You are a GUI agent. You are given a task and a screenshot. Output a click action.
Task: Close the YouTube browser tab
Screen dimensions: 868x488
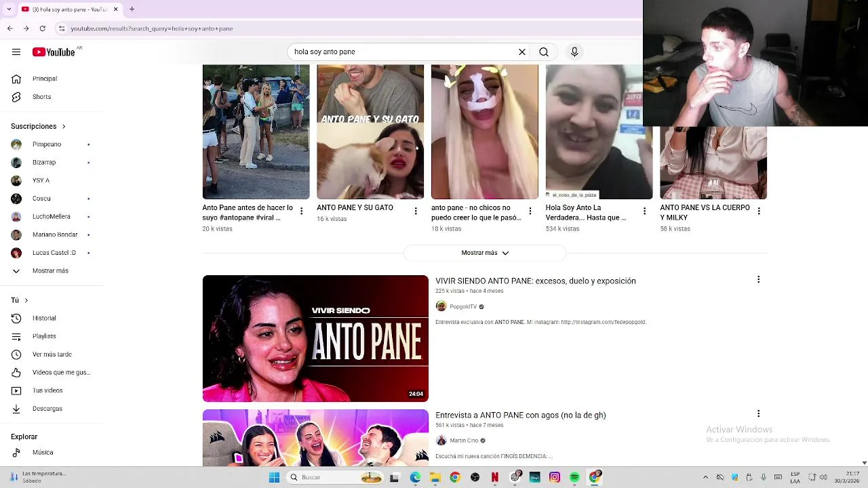click(115, 9)
